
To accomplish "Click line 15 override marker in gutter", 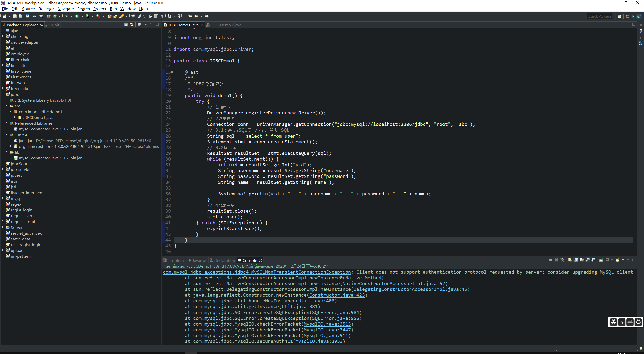I will coord(172,72).
